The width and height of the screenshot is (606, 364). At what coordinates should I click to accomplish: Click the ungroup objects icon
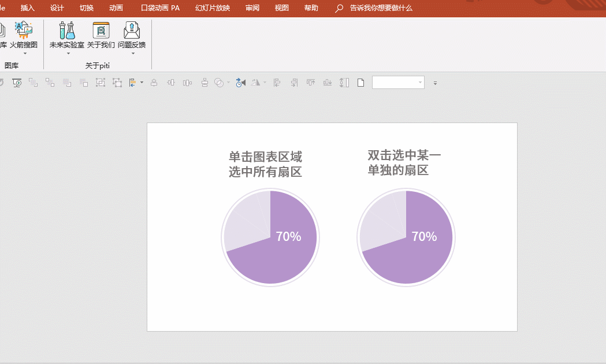(x=117, y=82)
